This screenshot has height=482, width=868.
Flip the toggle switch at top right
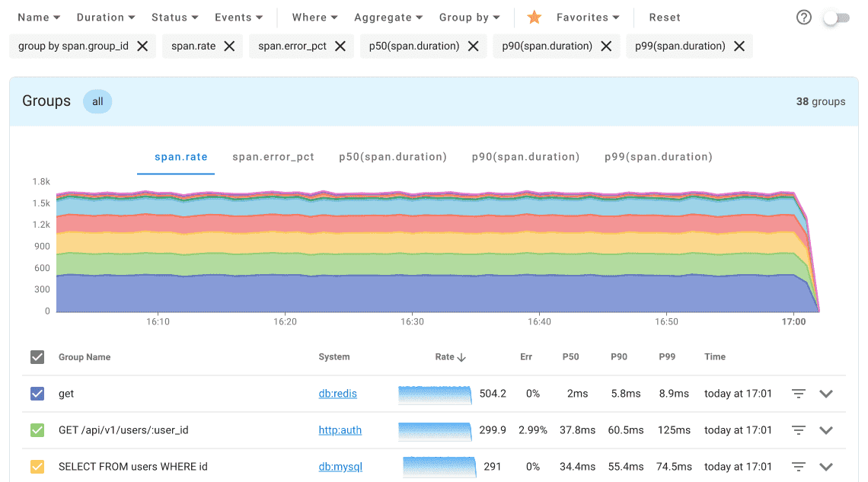[836, 17]
